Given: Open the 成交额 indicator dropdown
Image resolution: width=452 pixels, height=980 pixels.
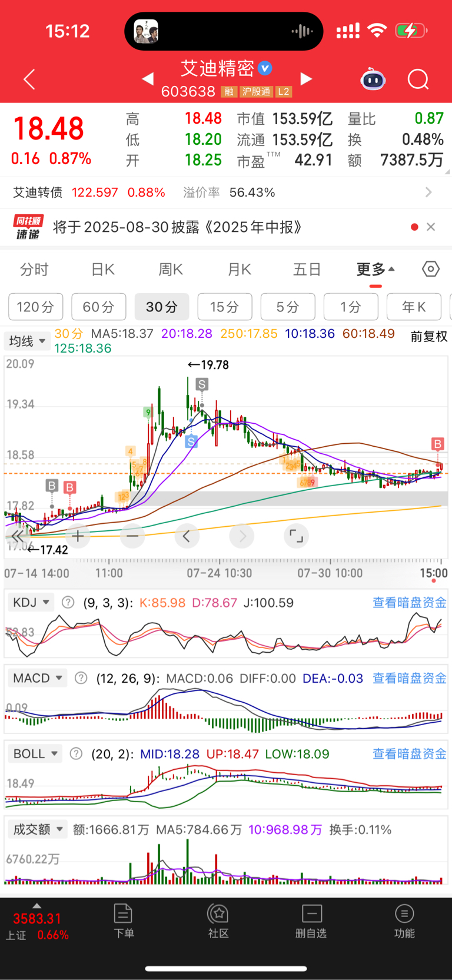Looking at the screenshot, I should pos(38,829).
